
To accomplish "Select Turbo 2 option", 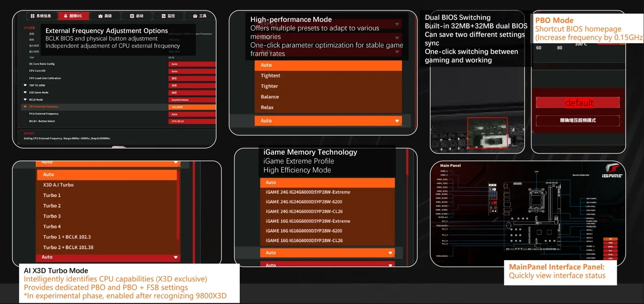I will (x=107, y=206).
